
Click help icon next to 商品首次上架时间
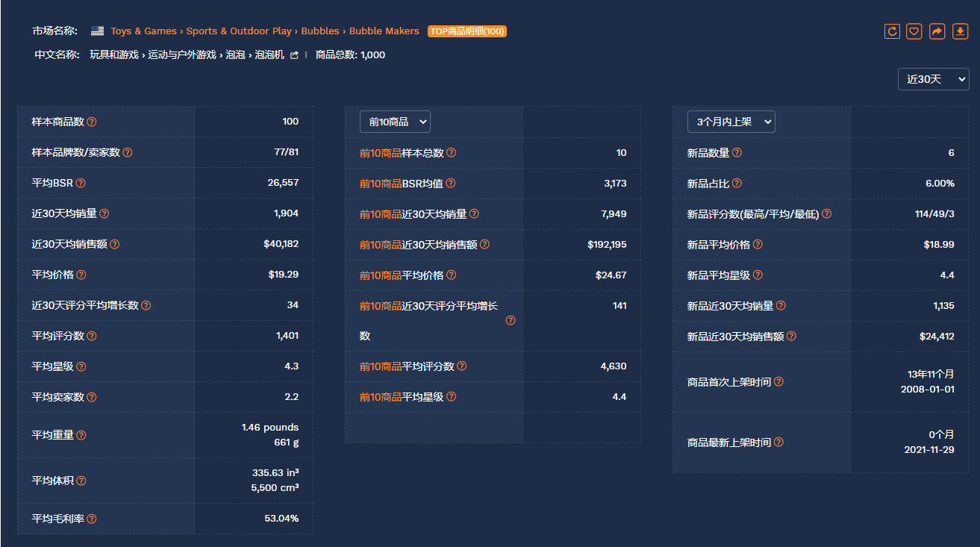[779, 382]
